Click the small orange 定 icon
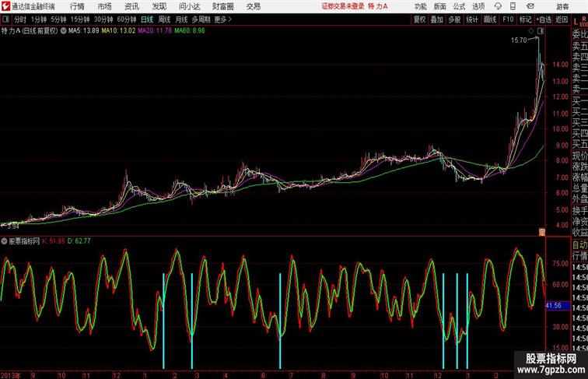 click(x=542, y=232)
